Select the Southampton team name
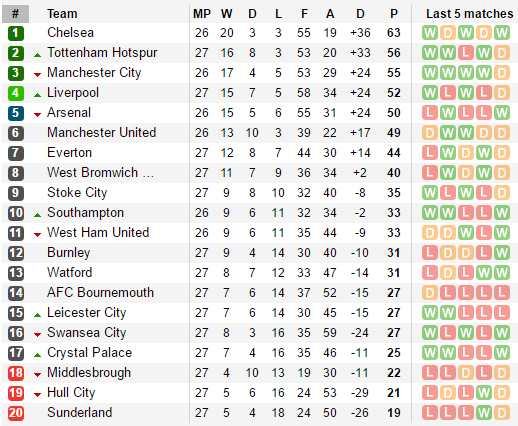Image resolution: width=518 pixels, height=426 pixels. [x=85, y=213]
